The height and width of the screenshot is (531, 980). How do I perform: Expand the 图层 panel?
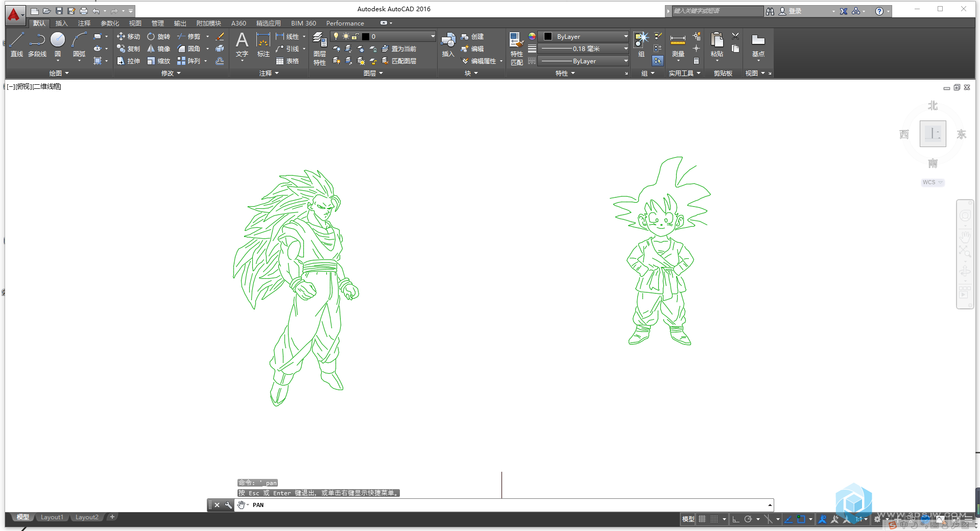click(x=373, y=73)
